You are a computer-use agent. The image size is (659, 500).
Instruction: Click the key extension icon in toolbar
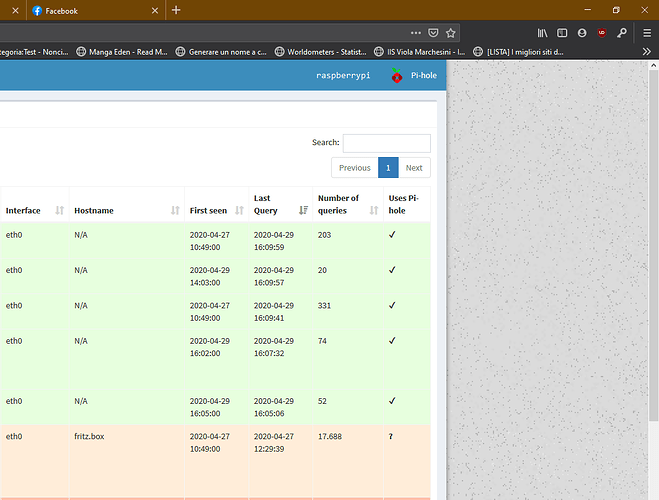tap(621, 32)
